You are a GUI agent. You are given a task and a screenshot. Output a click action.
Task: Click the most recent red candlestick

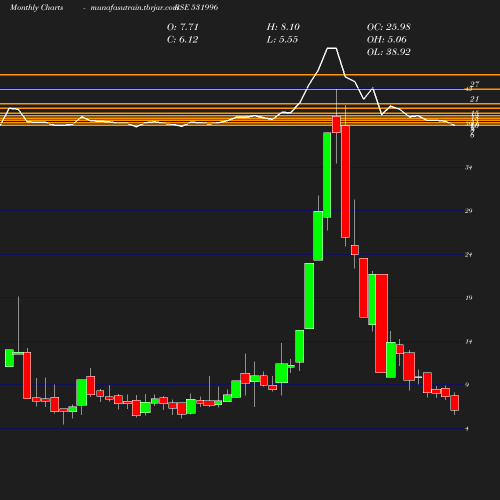pyautogui.click(x=455, y=403)
